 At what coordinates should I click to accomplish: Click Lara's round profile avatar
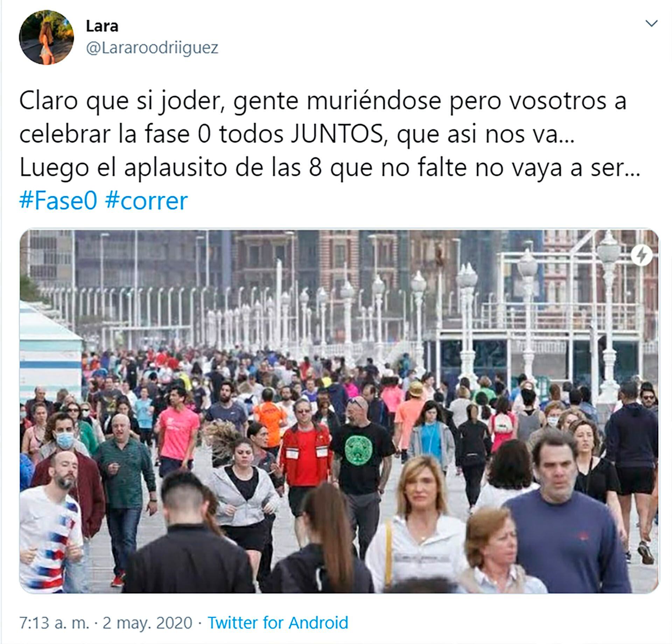pos(46,37)
